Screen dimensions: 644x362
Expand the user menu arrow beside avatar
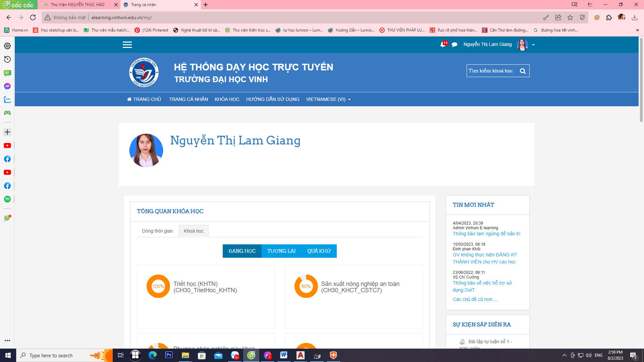pyautogui.click(x=533, y=45)
